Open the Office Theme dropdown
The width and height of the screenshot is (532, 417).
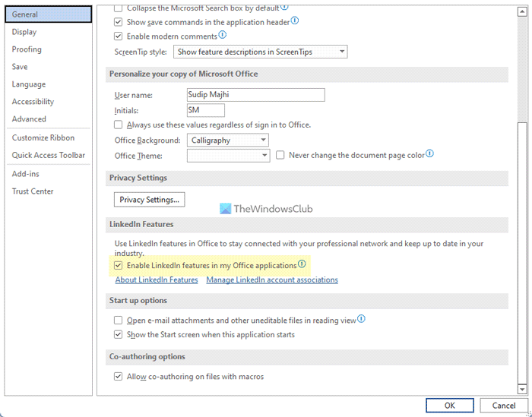(228, 156)
